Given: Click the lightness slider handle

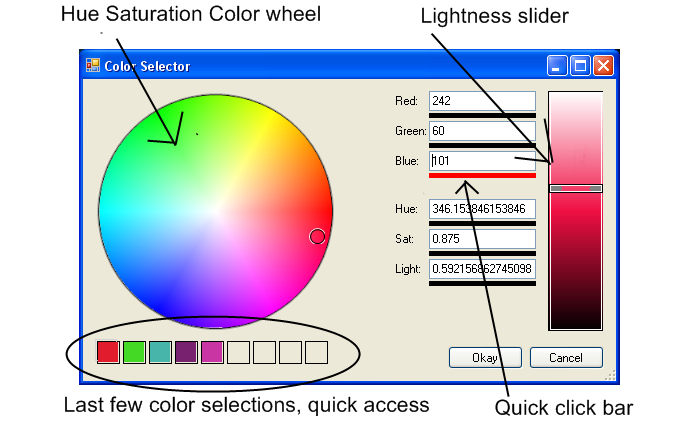Looking at the screenshot, I should pos(575,188).
